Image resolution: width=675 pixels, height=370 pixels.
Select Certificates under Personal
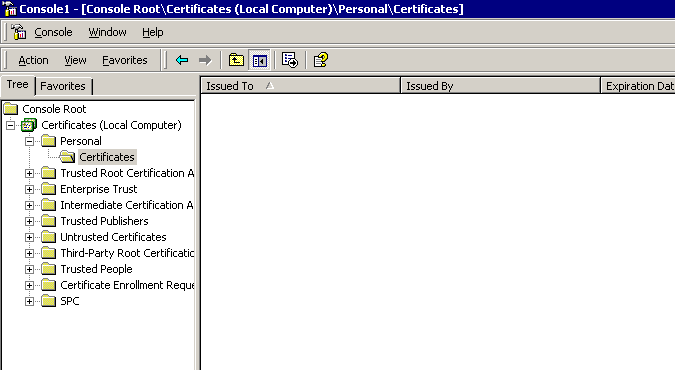click(x=107, y=157)
